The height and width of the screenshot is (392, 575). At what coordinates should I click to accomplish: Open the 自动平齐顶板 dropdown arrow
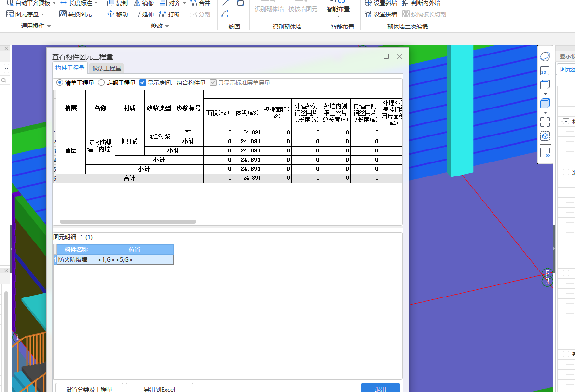pos(55,3)
